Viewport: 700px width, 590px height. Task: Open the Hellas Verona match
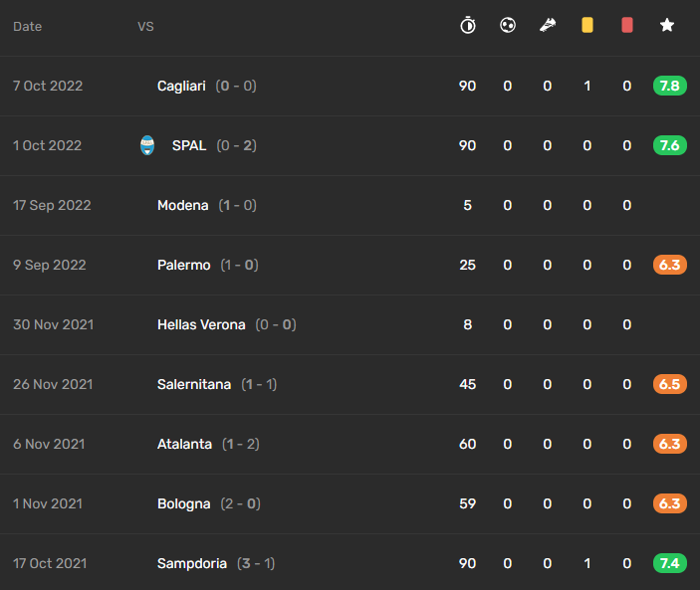[350, 324]
